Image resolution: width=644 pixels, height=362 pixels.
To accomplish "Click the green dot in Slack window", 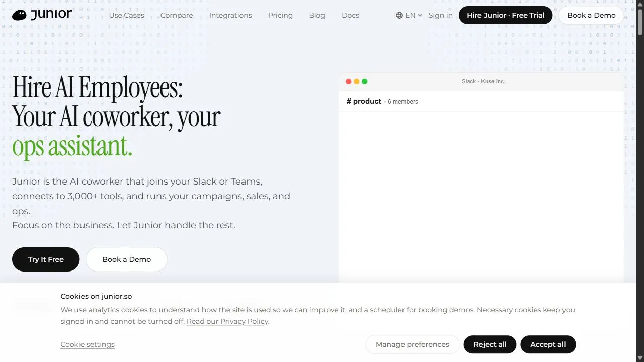I will click(365, 81).
